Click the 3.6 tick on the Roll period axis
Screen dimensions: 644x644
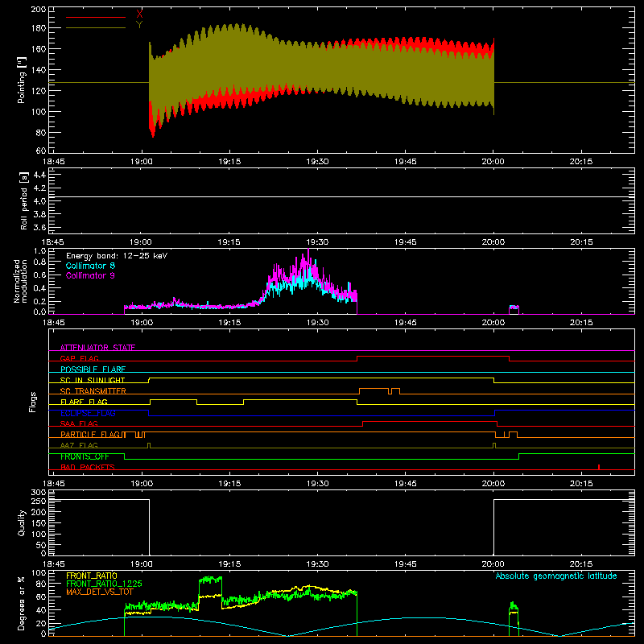[39, 227]
